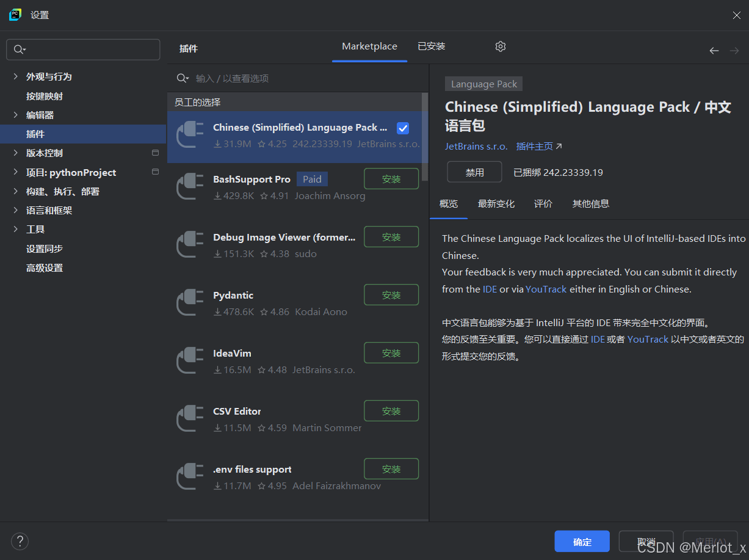
Task: Click the 取消 button
Action: point(646,542)
